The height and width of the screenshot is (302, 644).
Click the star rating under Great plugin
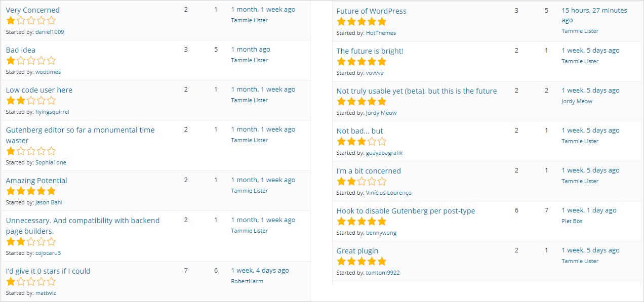[x=361, y=262]
